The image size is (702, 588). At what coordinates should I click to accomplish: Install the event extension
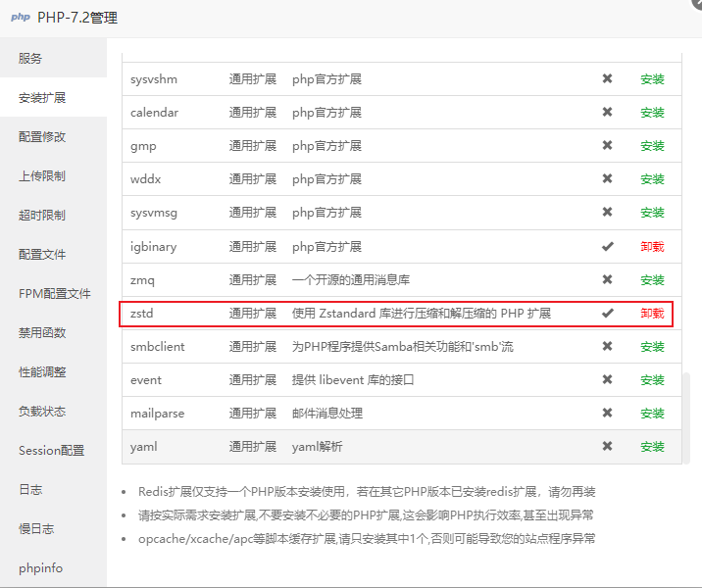pos(652,380)
